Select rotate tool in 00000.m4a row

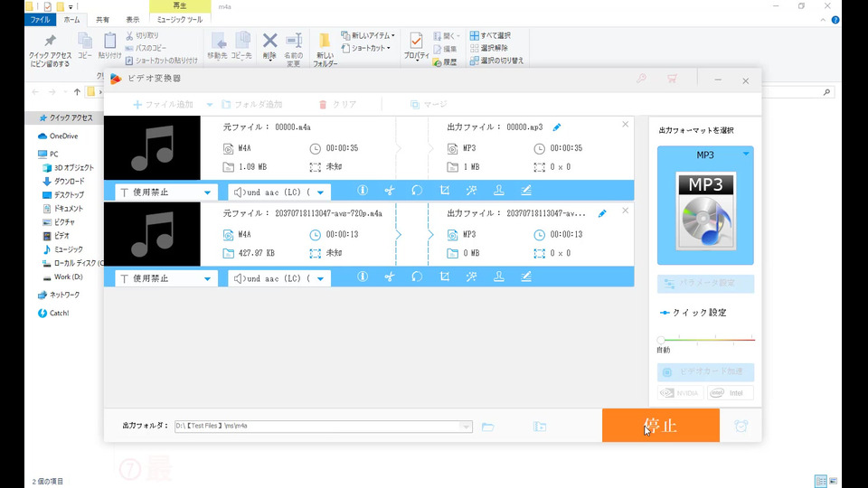click(417, 191)
